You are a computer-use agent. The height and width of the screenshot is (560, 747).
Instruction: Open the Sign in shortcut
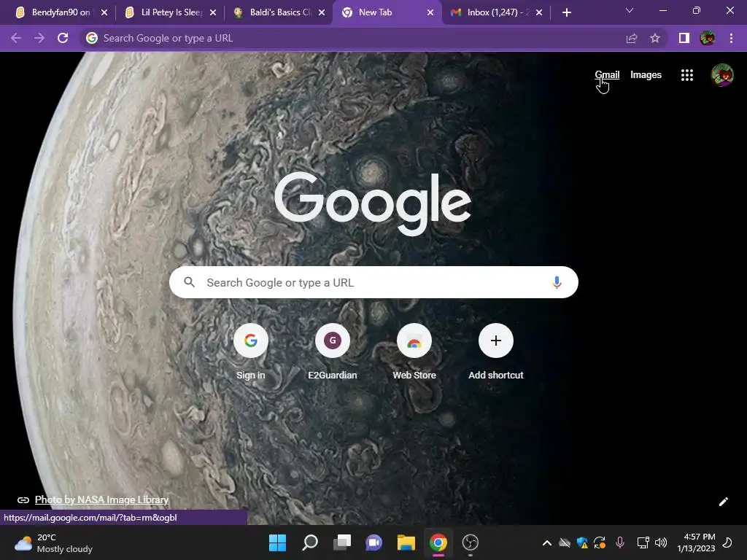(x=251, y=352)
